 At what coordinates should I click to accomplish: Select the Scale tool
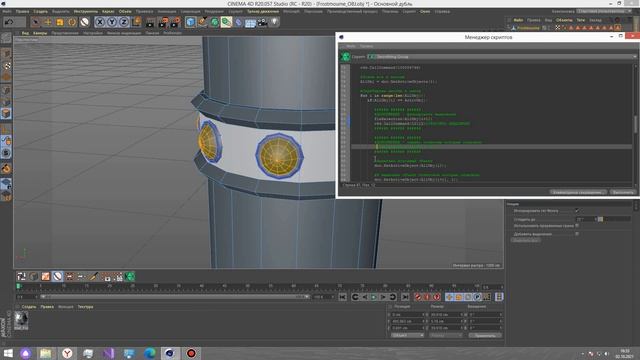coord(60,22)
